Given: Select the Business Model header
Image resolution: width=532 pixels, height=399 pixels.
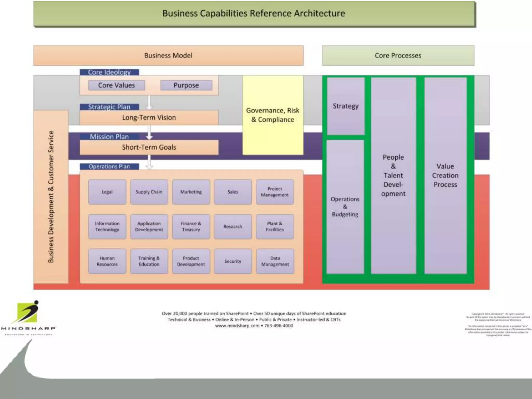Looking at the screenshot, I should click(168, 56).
